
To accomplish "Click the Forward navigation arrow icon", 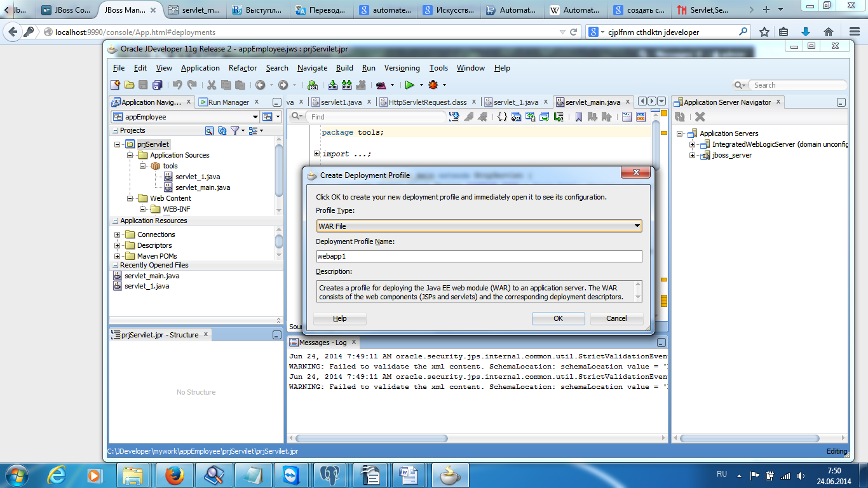I will point(283,85).
